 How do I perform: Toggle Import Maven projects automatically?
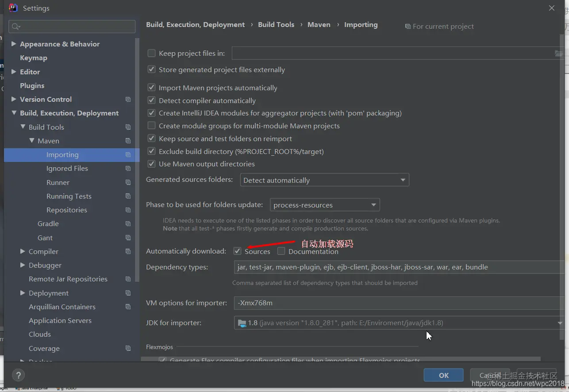point(151,88)
